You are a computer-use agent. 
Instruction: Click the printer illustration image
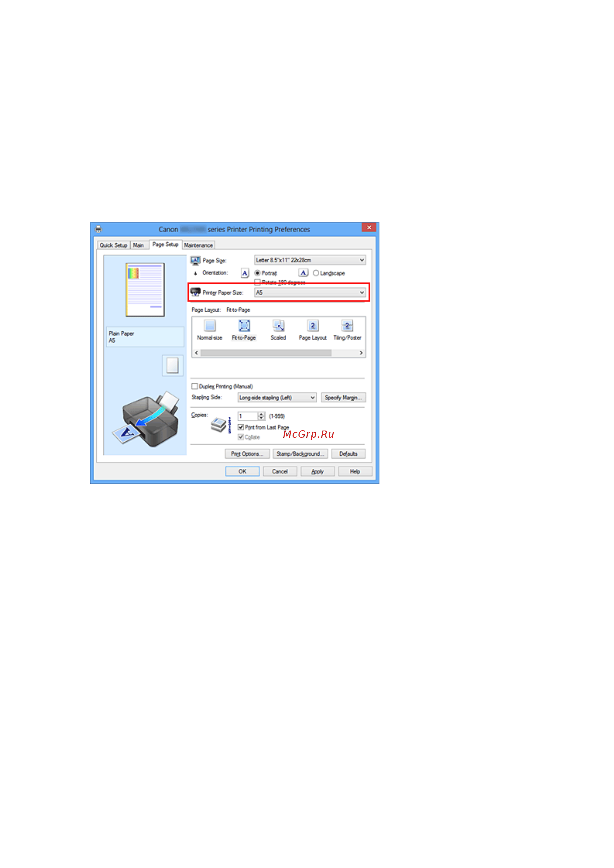click(x=146, y=419)
